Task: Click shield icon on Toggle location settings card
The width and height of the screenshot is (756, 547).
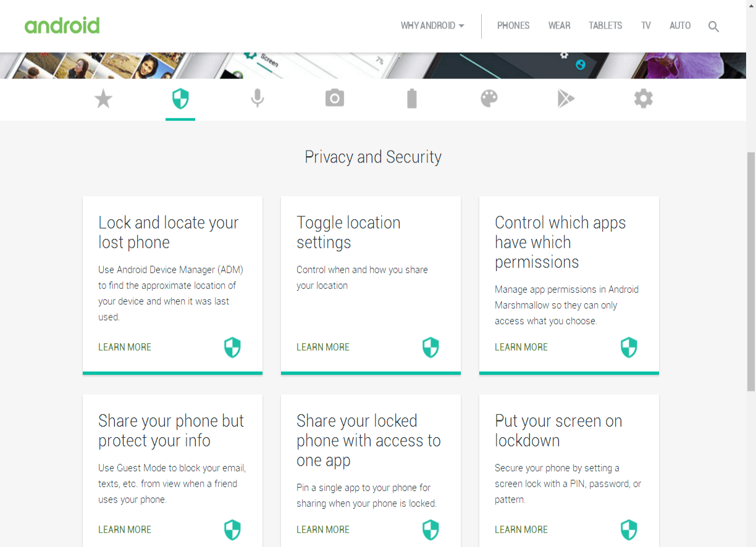Action: [x=430, y=348]
